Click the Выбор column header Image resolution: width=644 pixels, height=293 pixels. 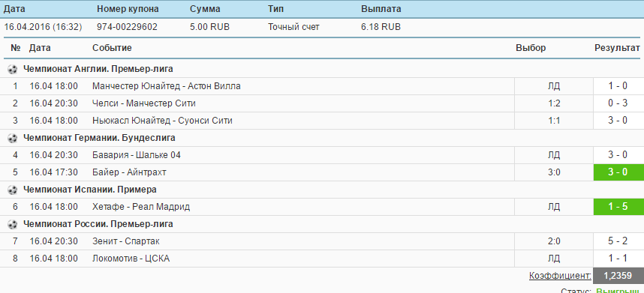531,48
